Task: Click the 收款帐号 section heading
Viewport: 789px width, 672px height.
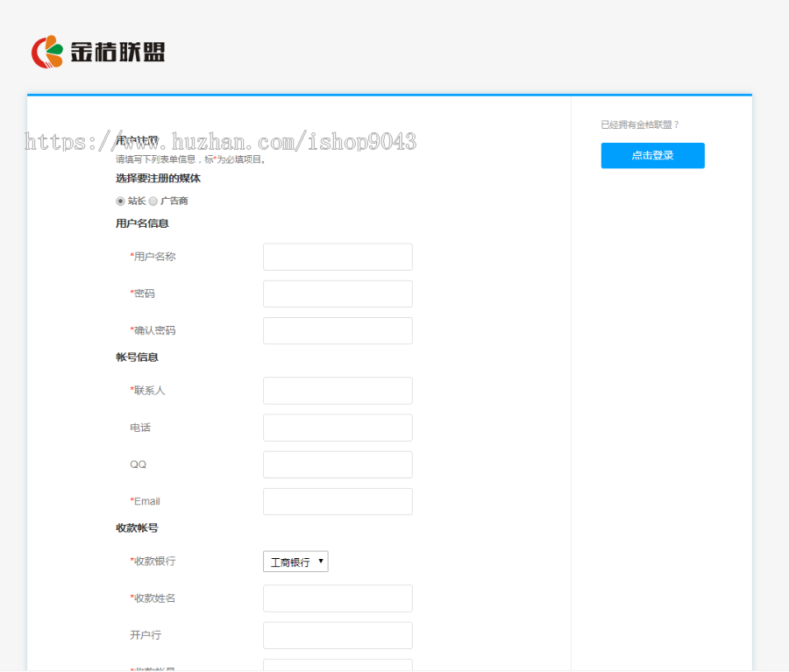Action: 137,528
